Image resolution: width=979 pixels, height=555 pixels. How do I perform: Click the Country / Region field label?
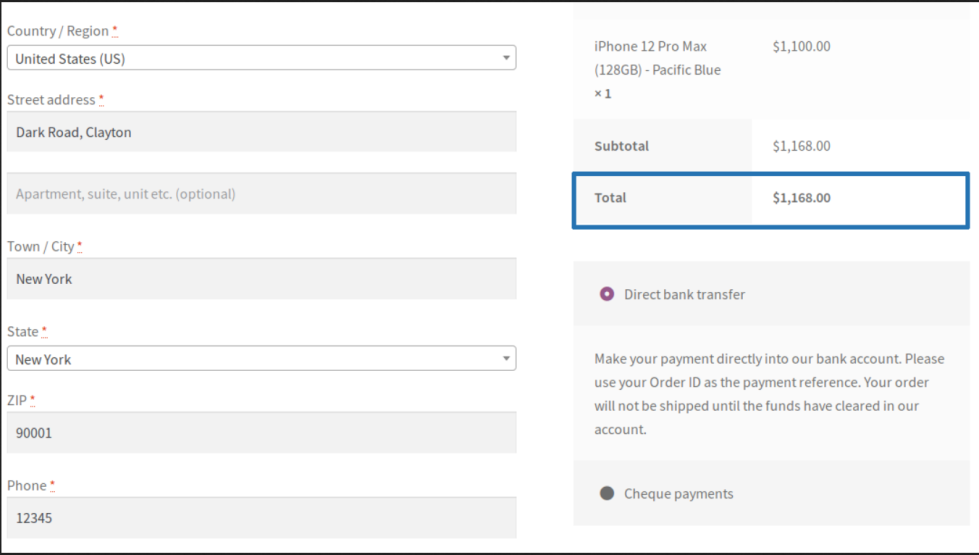tap(59, 31)
